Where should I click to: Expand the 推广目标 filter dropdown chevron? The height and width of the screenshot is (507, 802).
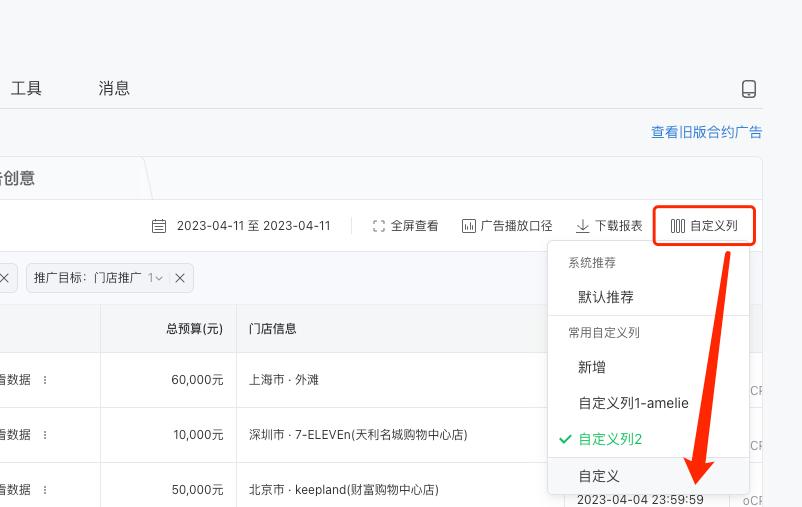[x=159, y=278]
